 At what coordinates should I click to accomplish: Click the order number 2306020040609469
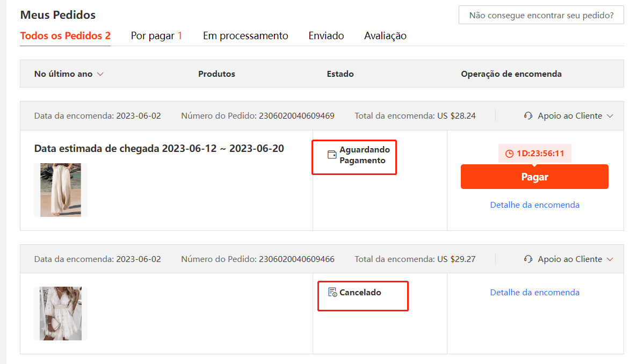296,116
